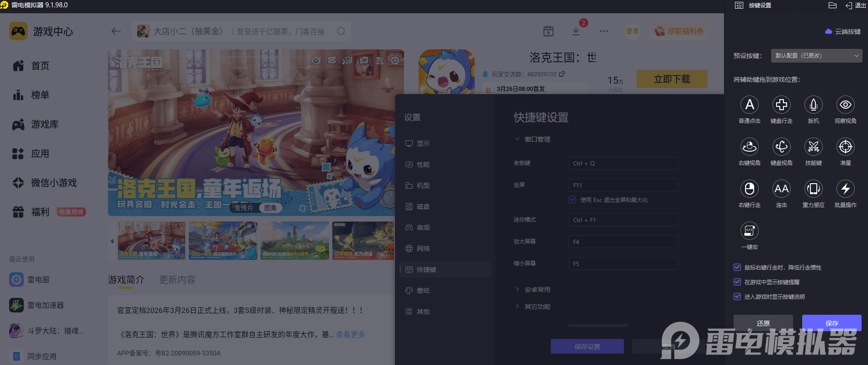Viewport: 868px width, 365px height.
Task: Click the 立即下载 download button
Action: [x=672, y=79]
